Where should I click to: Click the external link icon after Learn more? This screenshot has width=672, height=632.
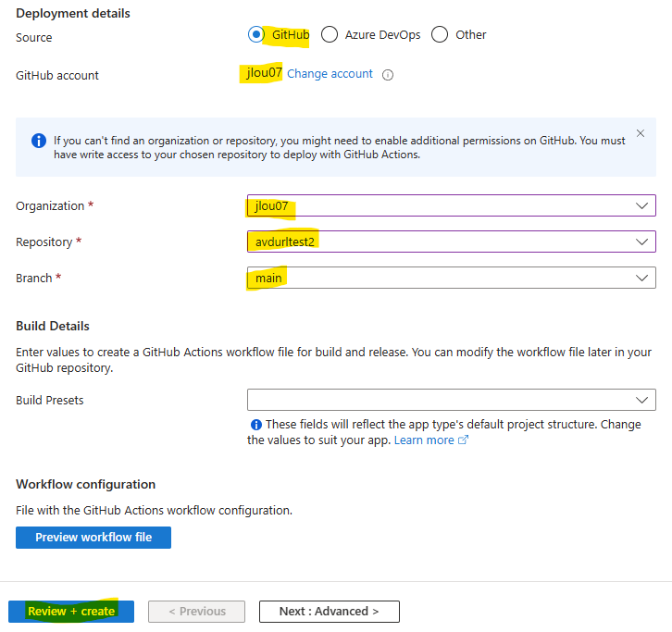[x=464, y=440]
